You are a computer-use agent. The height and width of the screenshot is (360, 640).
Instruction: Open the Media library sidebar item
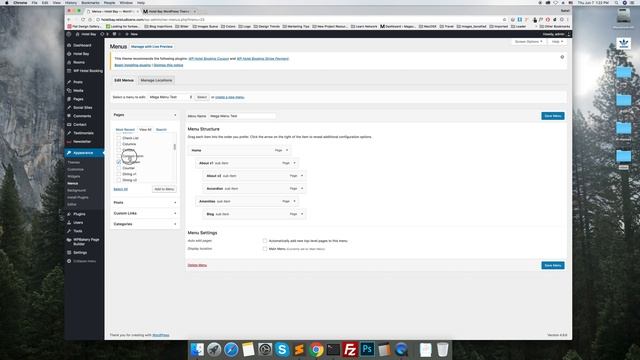pos(78,91)
